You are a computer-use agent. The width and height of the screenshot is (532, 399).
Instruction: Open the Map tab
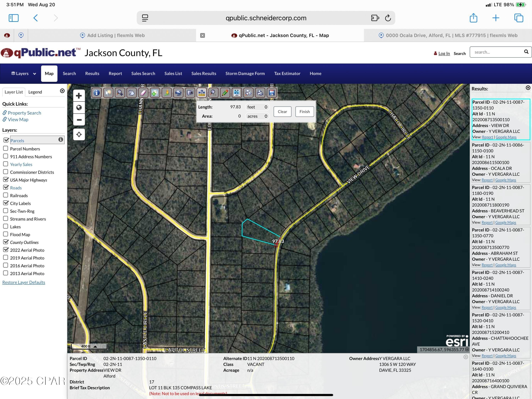point(49,73)
